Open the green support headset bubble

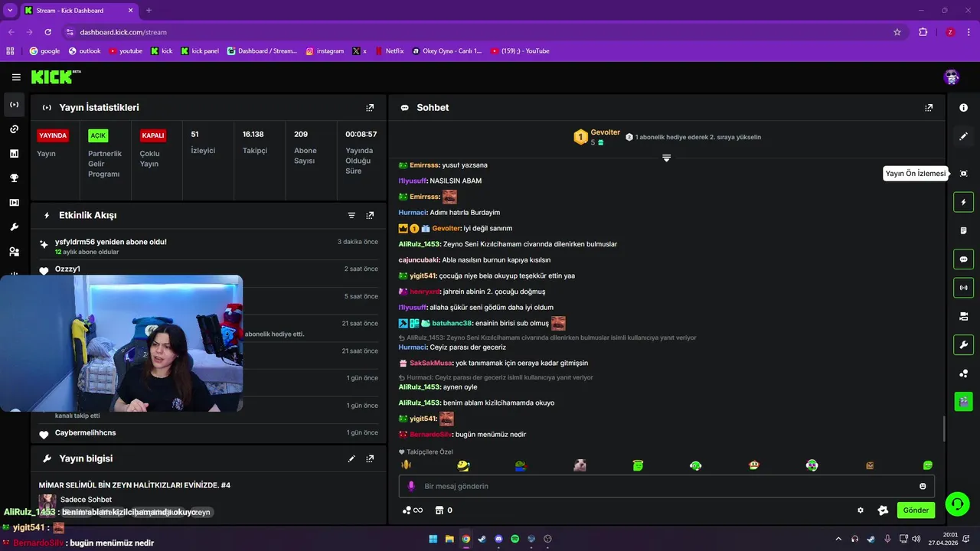(957, 504)
